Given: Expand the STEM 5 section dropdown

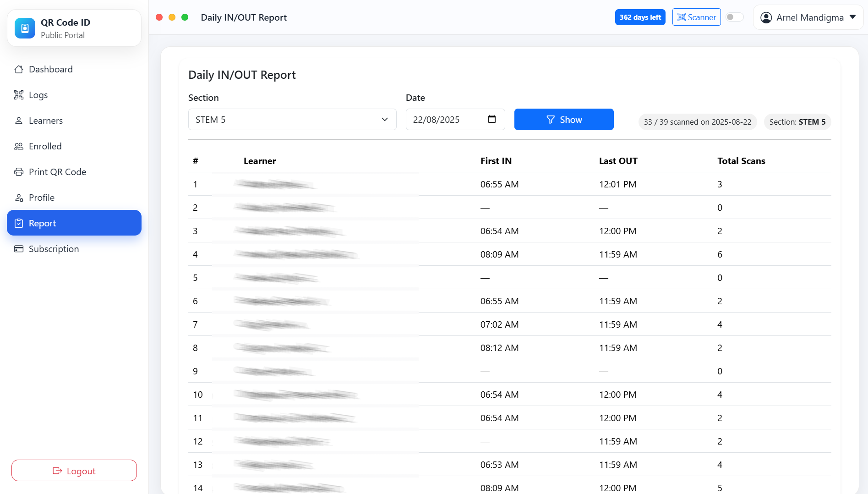Looking at the screenshot, I should click(292, 120).
